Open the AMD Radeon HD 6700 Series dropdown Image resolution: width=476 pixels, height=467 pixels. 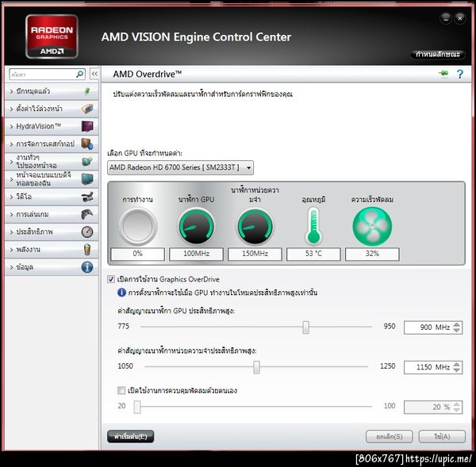point(180,167)
